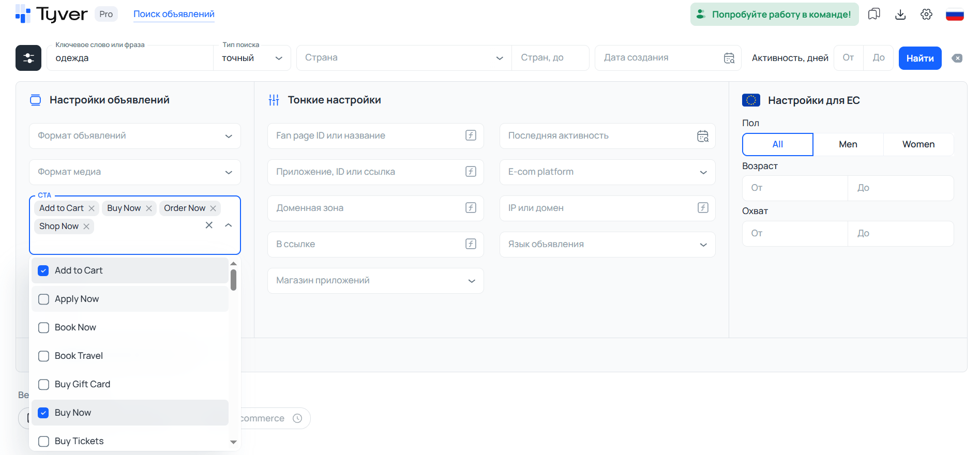Select All gender option
Viewport: 980px width, 455px height.
tap(778, 144)
